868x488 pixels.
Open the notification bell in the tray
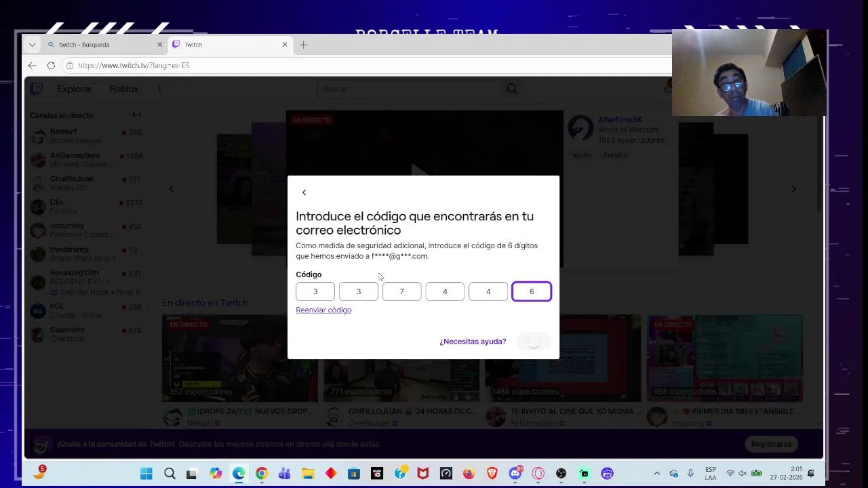coord(811,473)
